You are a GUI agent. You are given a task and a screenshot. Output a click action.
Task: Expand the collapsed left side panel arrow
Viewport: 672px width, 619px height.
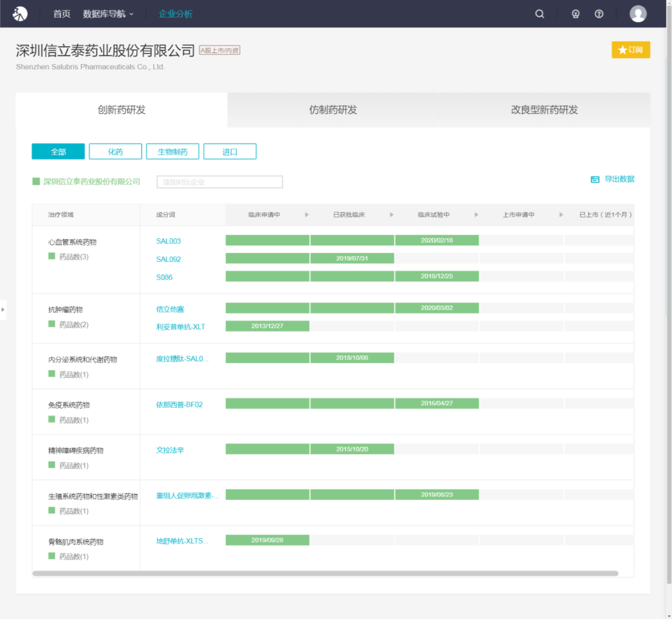click(x=3, y=309)
